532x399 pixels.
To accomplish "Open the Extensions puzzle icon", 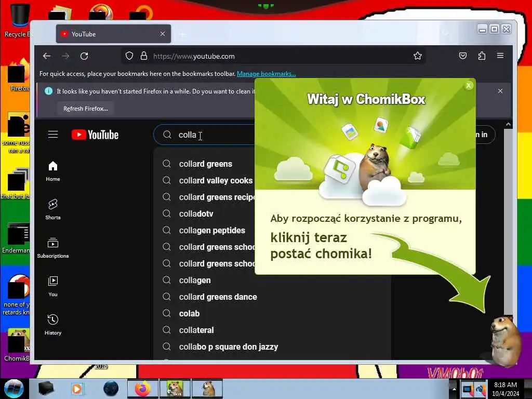I will (x=482, y=56).
